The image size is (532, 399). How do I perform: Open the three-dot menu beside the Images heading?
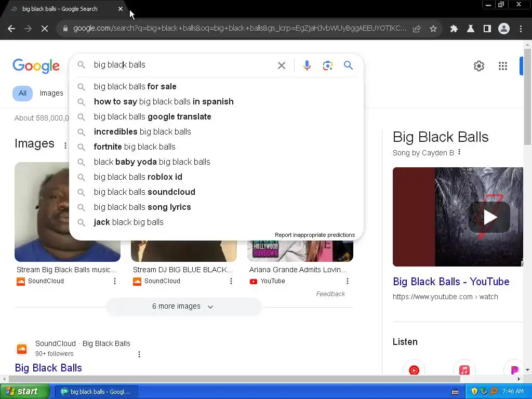pos(65,145)
